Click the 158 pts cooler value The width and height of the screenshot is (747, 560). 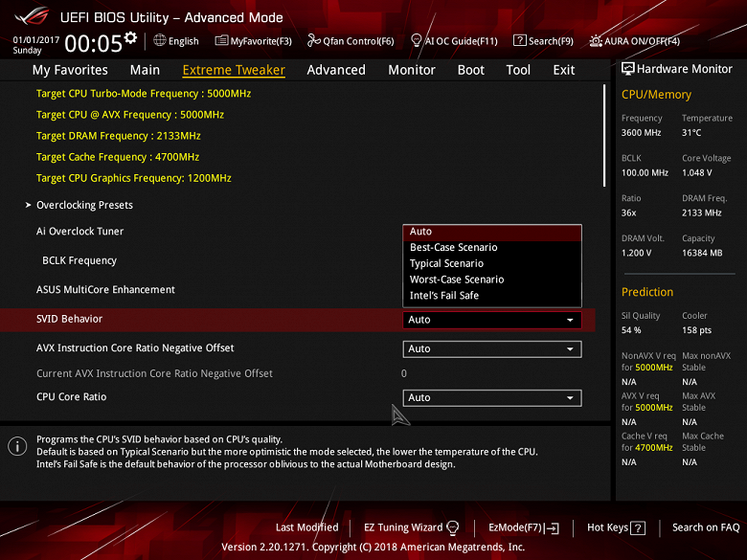coord(696,330)
